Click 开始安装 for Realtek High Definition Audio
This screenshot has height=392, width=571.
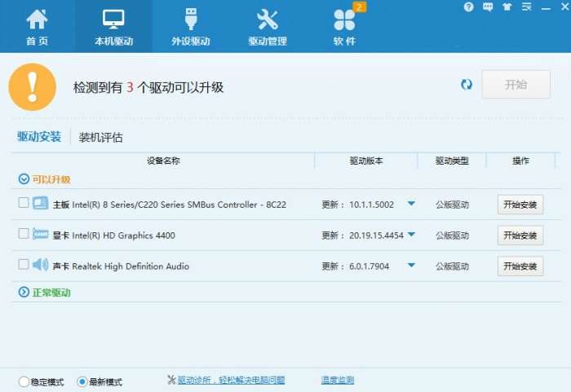pos(520,266)
